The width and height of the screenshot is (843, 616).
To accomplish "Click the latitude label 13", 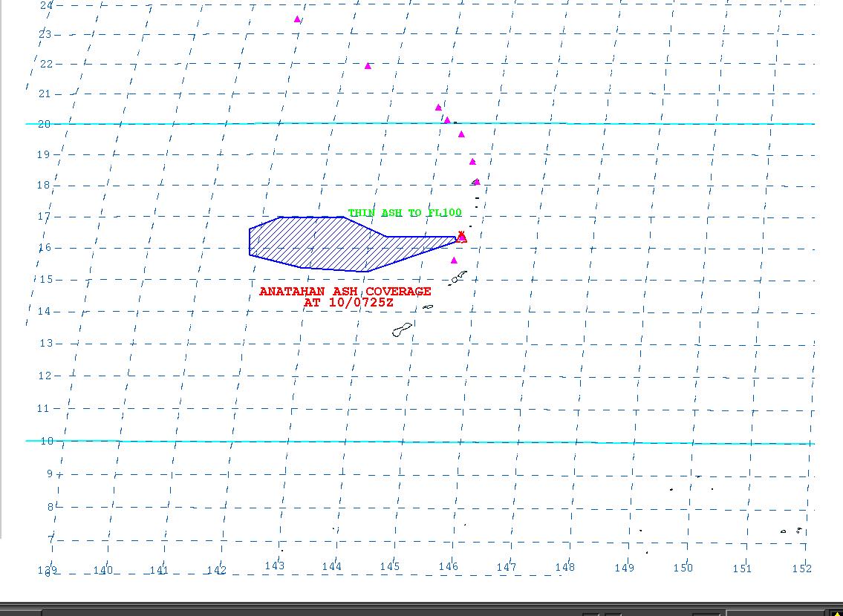I will point(46,343).
